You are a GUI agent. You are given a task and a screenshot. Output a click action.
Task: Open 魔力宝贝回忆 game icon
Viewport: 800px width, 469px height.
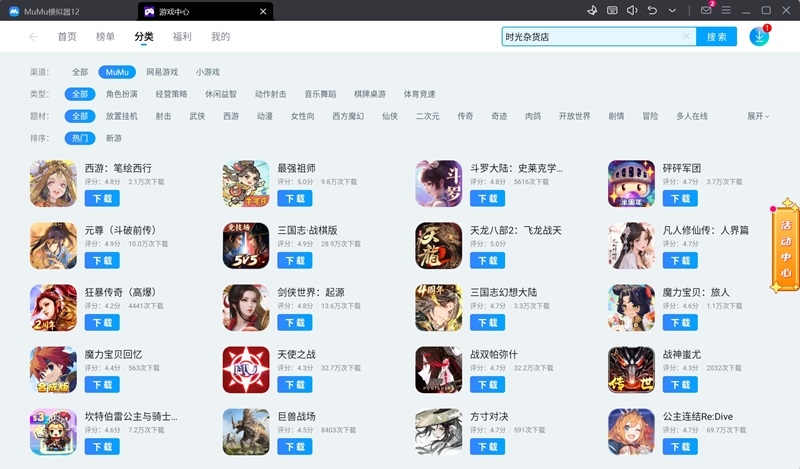53,370
